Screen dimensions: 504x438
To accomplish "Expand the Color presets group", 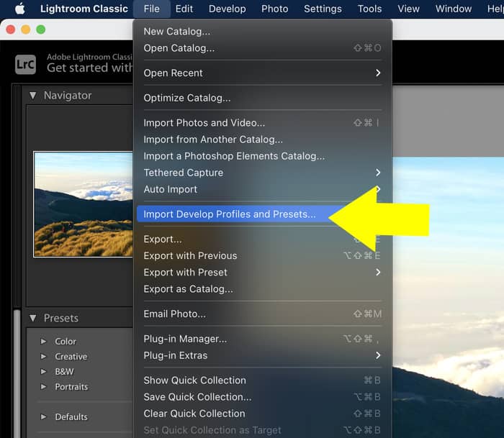I will click(44, 342).
